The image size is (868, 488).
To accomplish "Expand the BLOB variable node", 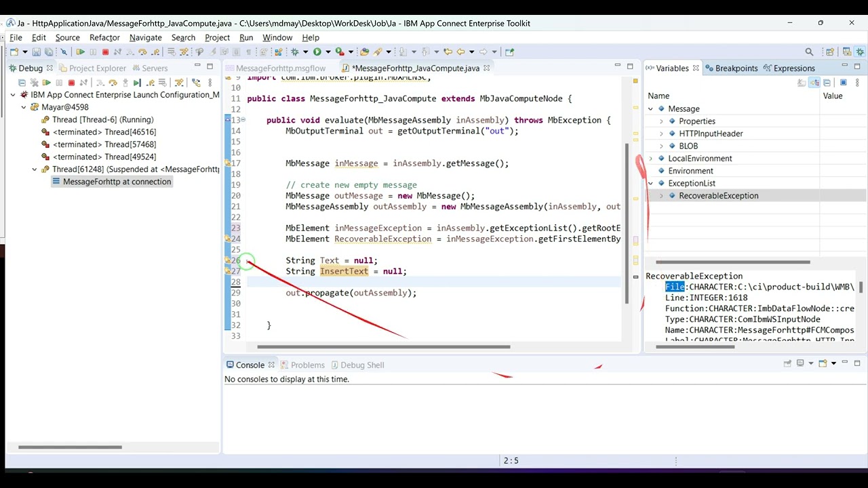I will [x=662, y=146].
